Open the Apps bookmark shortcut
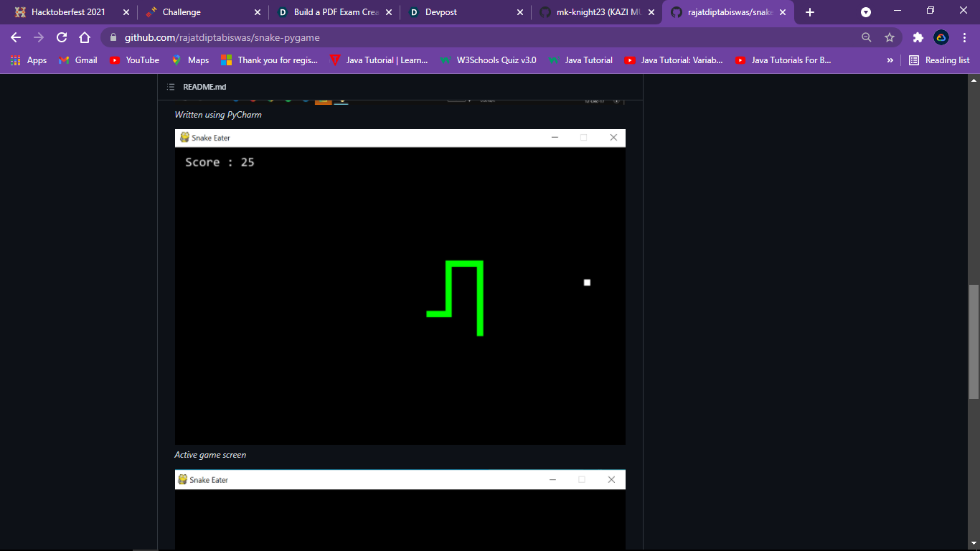This screenshot has width=980, height=551. 29,60
